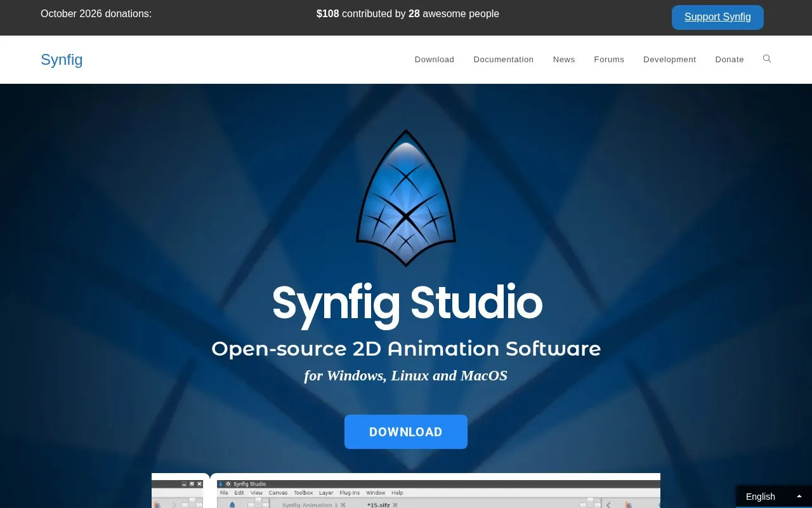Viewport: 812px width, 508px height.
Task: Click the "October 2026 donations:" label
Action: click(x=96, y=14)
